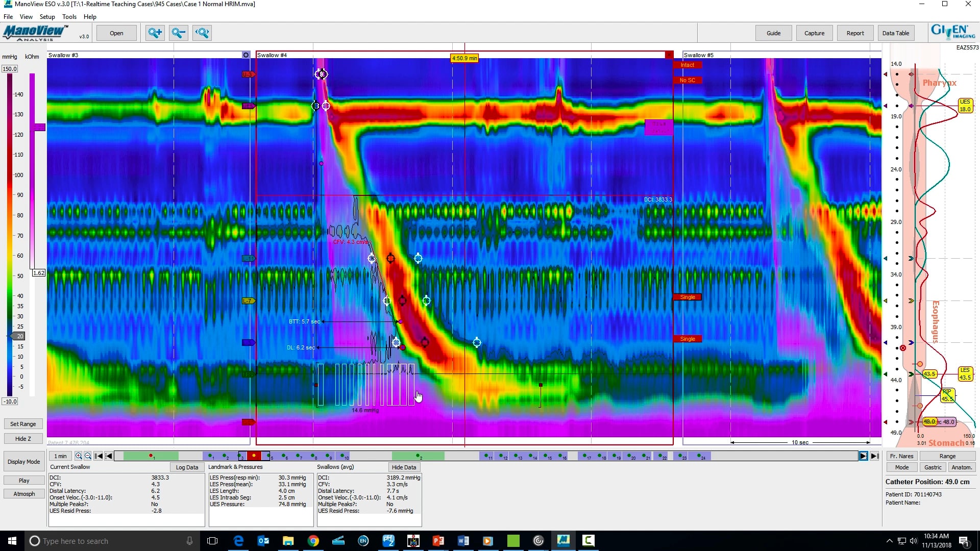Screen dimensions: 980x551
Task: Jump to the start of the timeline
Action: (x=99, y=456)
